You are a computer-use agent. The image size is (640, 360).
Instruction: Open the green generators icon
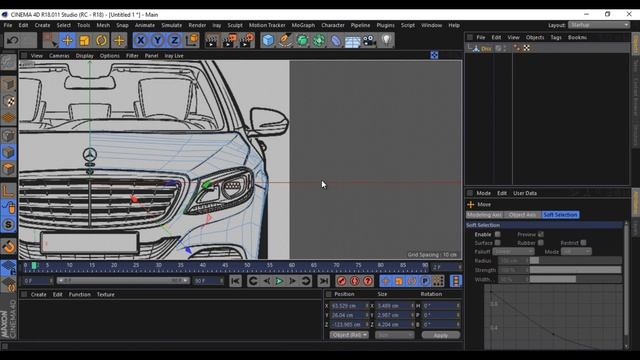[x=302, y=40]
